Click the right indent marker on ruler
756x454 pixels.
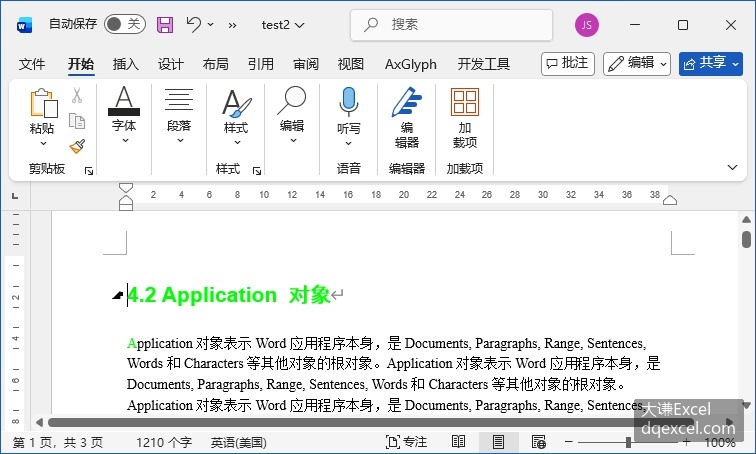pyautogui.click(x=670, y=200)
